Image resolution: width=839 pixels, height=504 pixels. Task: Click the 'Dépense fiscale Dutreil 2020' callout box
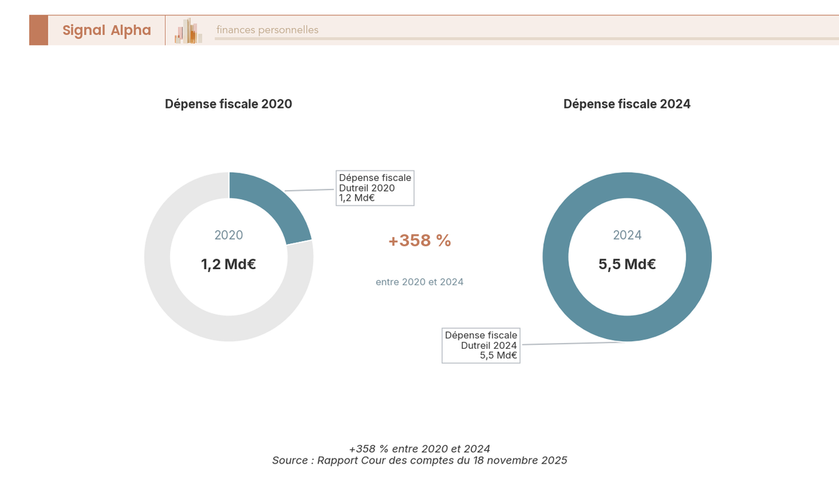[x=375, y=188]
